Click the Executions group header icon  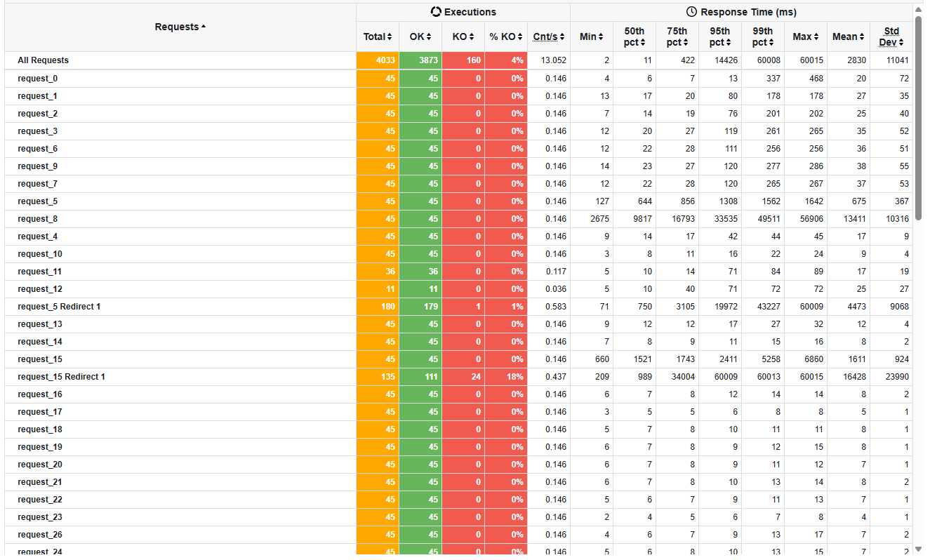point(436,12)
